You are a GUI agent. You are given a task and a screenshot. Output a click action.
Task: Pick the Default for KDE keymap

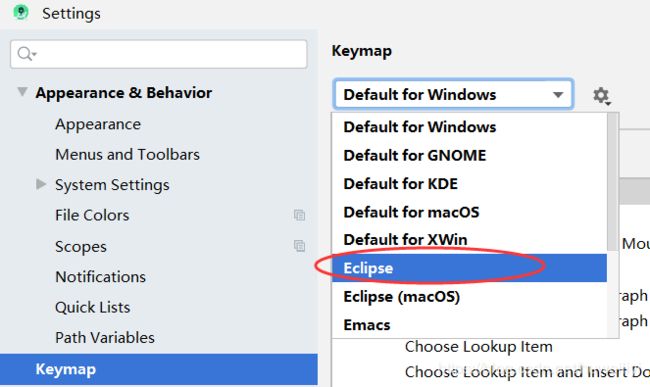469,184
